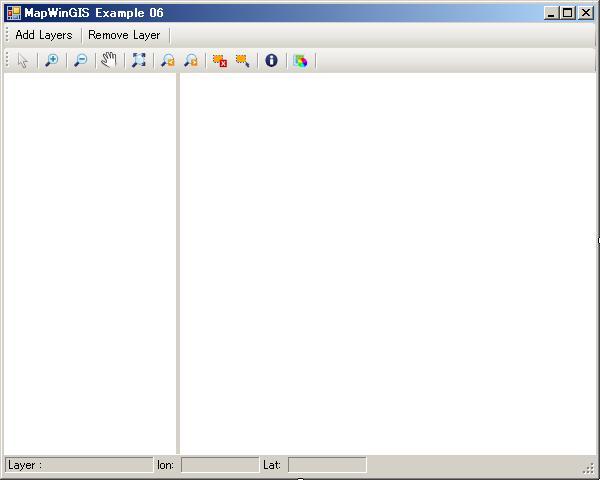Click the Layer status bar field
Image resolution: width=600 pixels, height=480 pixels.
pyautogui.click(x=79, y=465)
